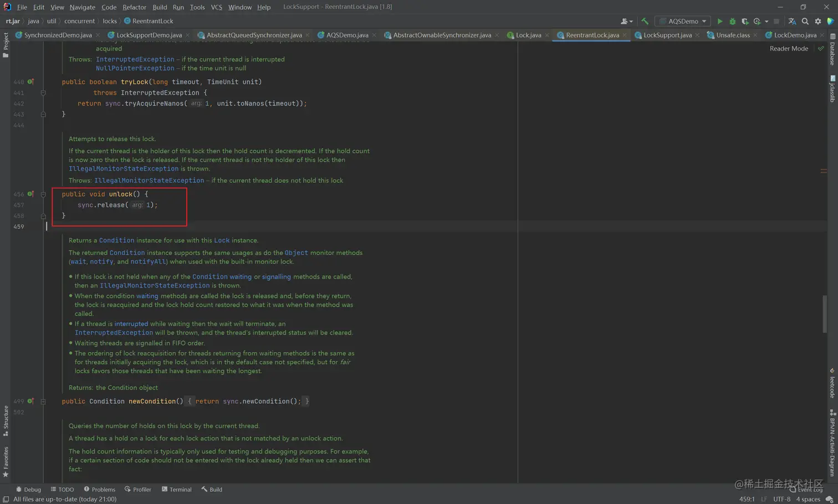This screenshot has width=838, height=504.
Task: Click override gutter icon on line 499
Action: coord(31,401)
